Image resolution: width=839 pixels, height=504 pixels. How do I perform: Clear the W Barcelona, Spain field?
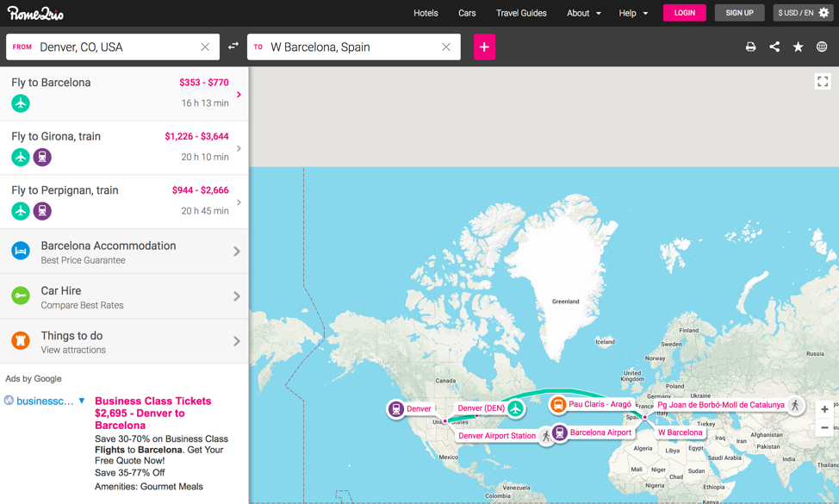coord(446,47)
